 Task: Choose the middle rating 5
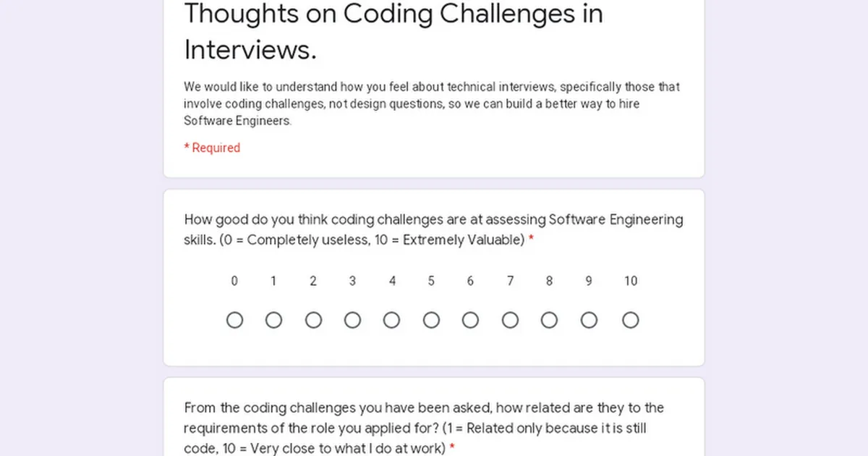pyautogui.click(x=431, y=320)
